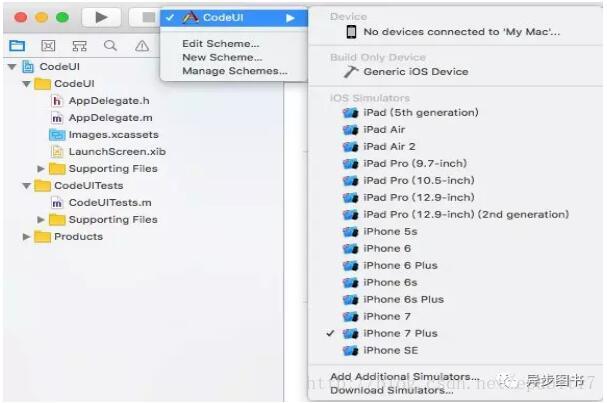Open AppDelegate.m in the navigator

pos(110,118)
